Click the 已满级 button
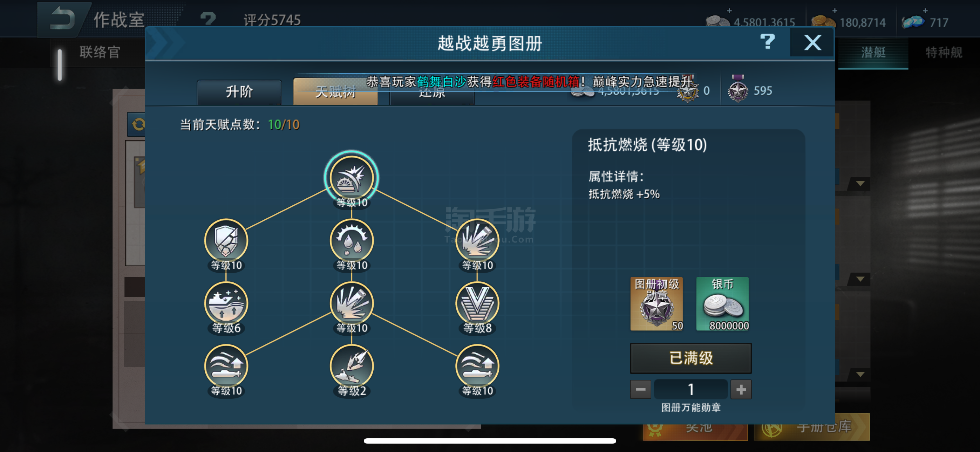 pos(690,358)
